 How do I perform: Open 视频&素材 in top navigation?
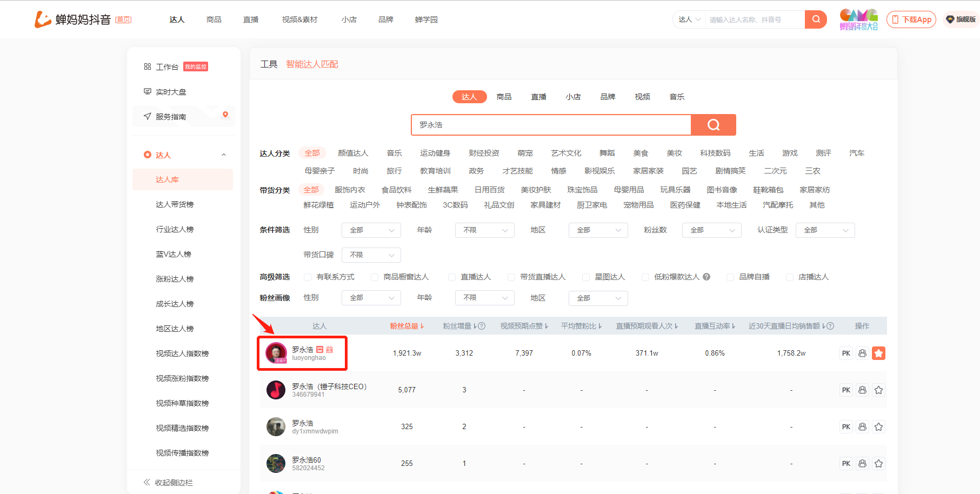point(299,19)
